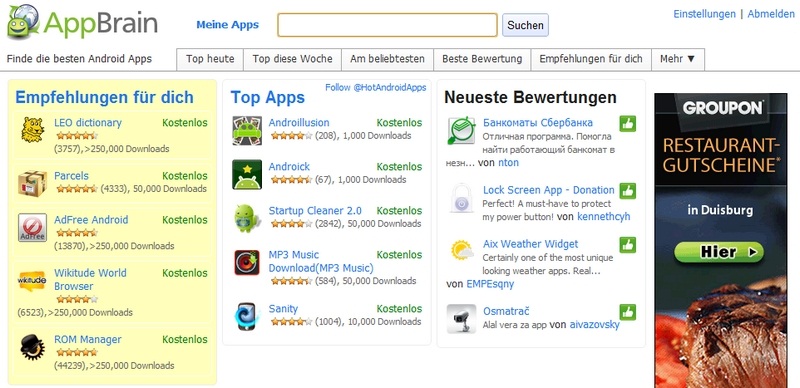Select Empfehlungen für dich tab
The image size is (800, 388).
pos(591,59)
